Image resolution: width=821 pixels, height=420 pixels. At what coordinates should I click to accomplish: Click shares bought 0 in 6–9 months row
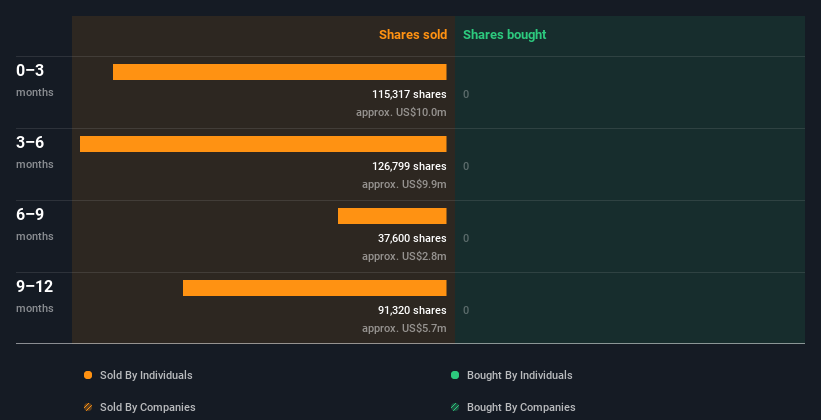click(466, 238)
